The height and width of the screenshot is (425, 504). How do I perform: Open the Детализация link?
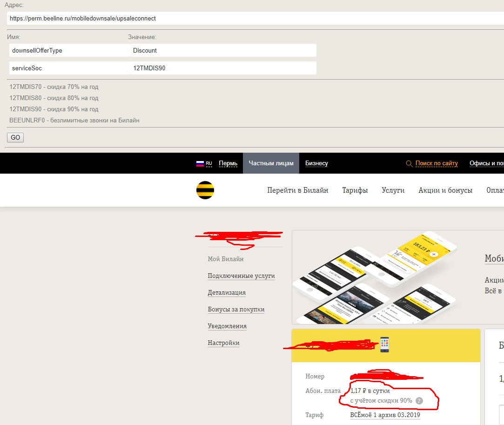pos(227,293)
